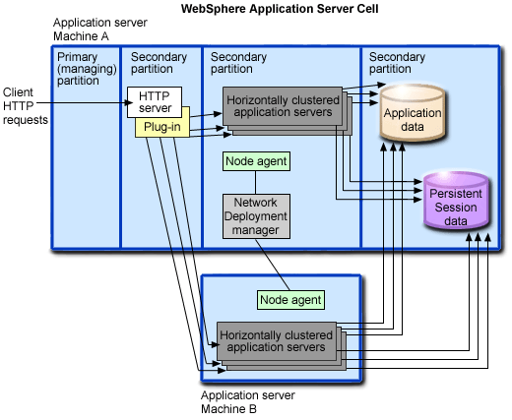Click the Client HTTP requests text
Viewport: 512px width, 420px height.
tap(25, 106)
